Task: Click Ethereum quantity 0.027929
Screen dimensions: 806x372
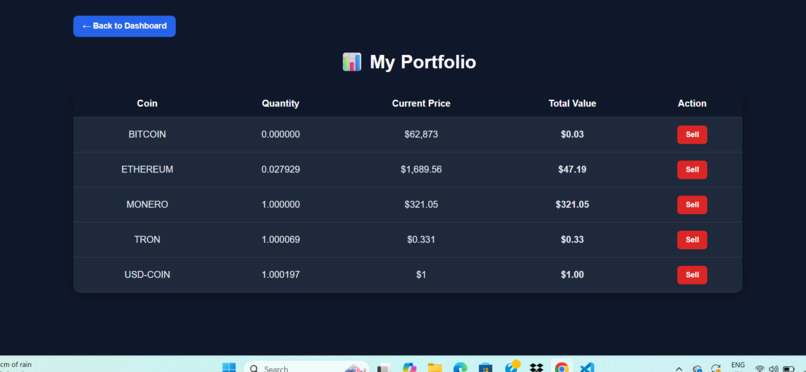Action: pos(281,170)
